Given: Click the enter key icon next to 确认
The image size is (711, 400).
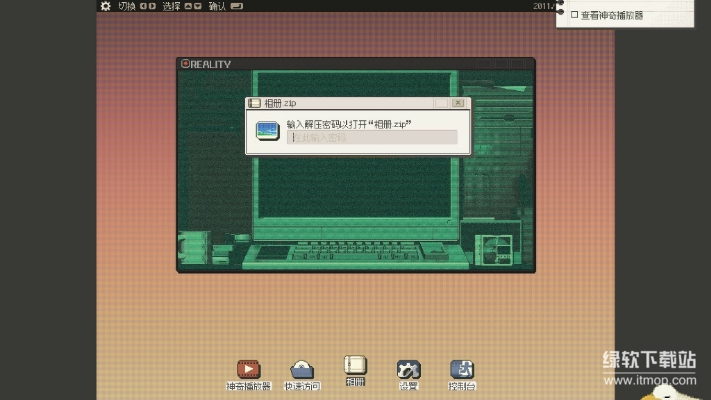Looking at the screenshot, I should point(237,6).
